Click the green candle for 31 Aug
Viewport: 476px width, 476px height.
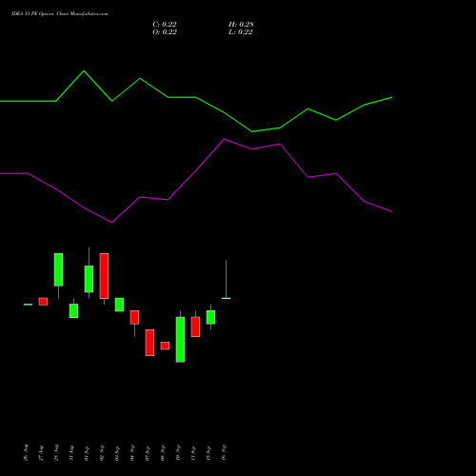pyautogui.click(x=73, y=310)
